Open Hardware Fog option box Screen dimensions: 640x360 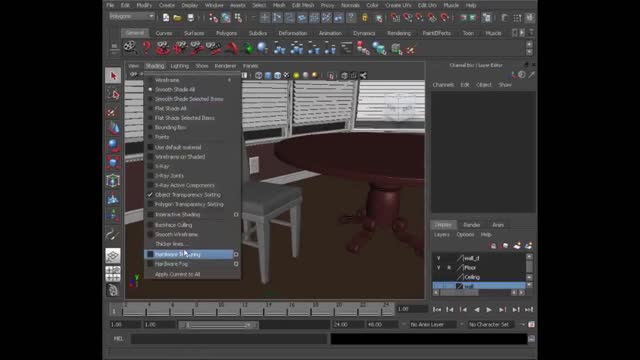point(236,264)
